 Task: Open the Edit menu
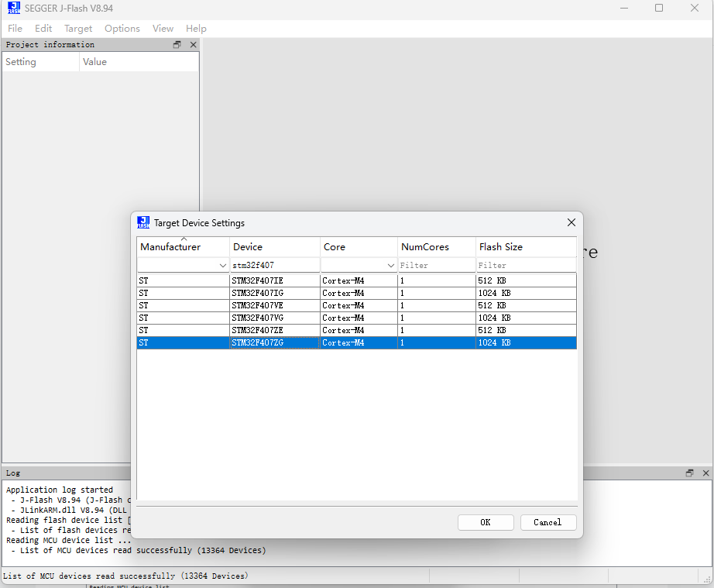(x=43, y=28)
